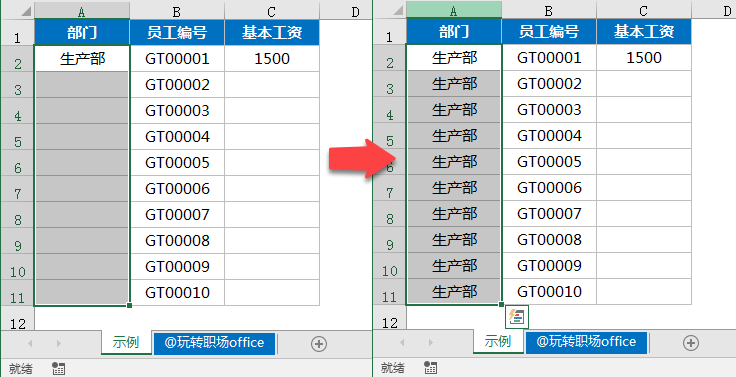Select GT00001 in left sheet
736x377 pixels.
point(177,59)
